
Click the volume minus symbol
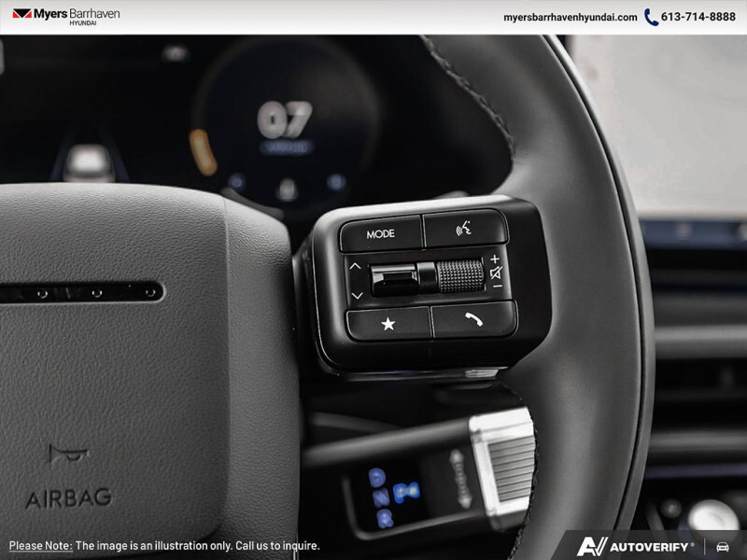point(497,286)
